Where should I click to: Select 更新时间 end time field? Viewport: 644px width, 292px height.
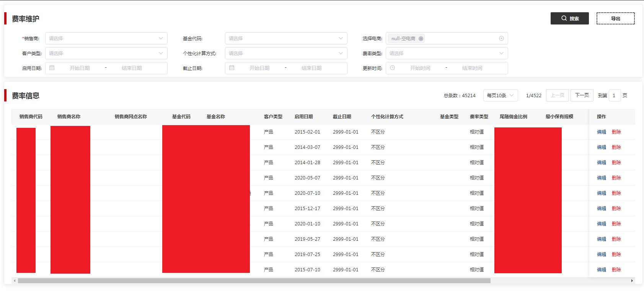coord(472,68)
